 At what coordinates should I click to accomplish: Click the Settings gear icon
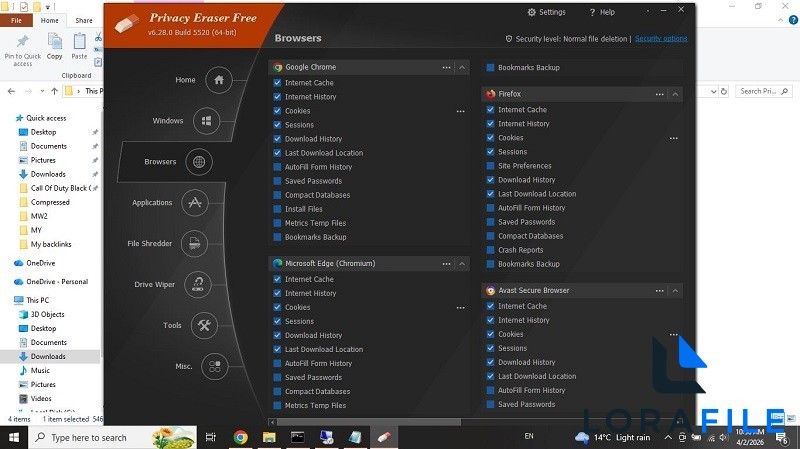pyautogui.click(x=532, y=12)
